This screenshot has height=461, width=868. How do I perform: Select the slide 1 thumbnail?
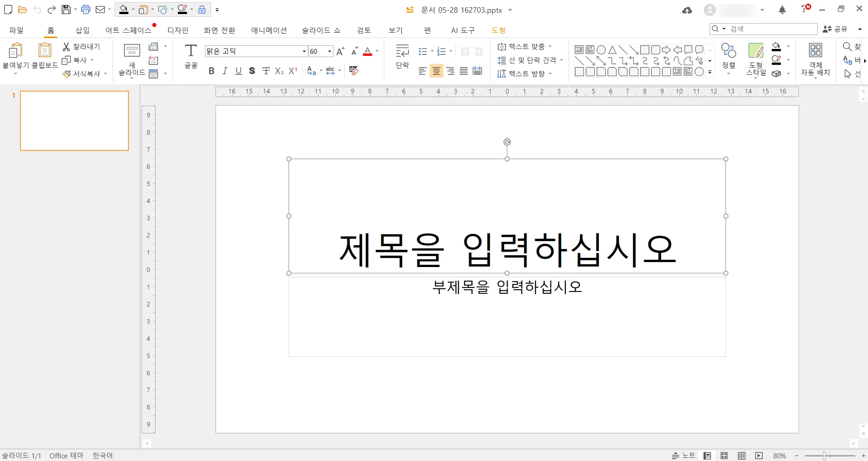pos(74,121)
